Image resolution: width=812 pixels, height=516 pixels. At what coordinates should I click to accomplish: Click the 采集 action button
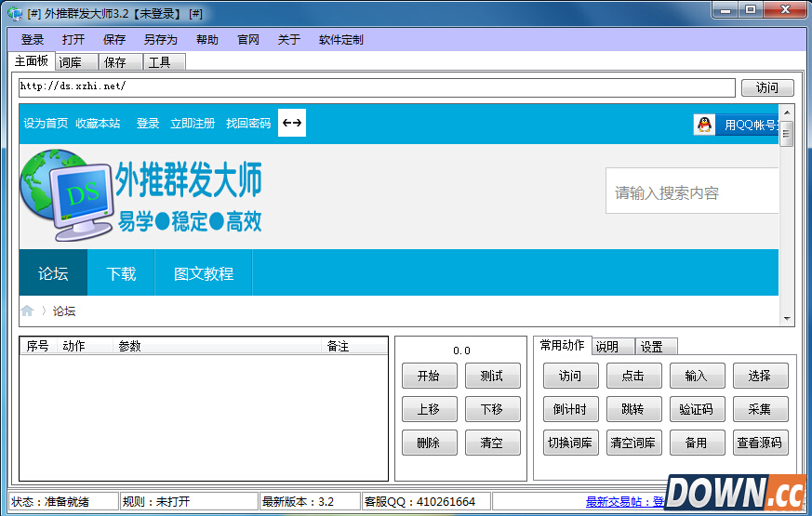pos(760,409)
